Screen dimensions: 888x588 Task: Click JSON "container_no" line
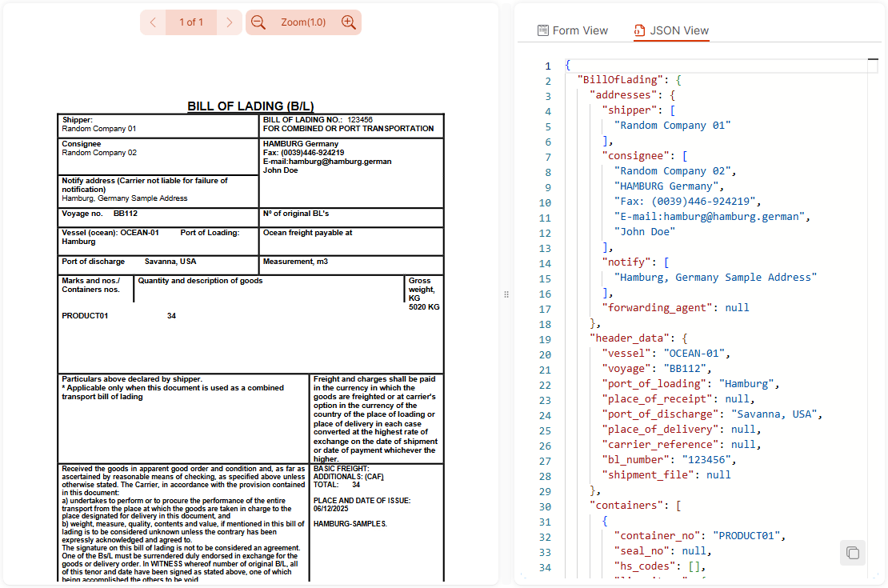700,537
